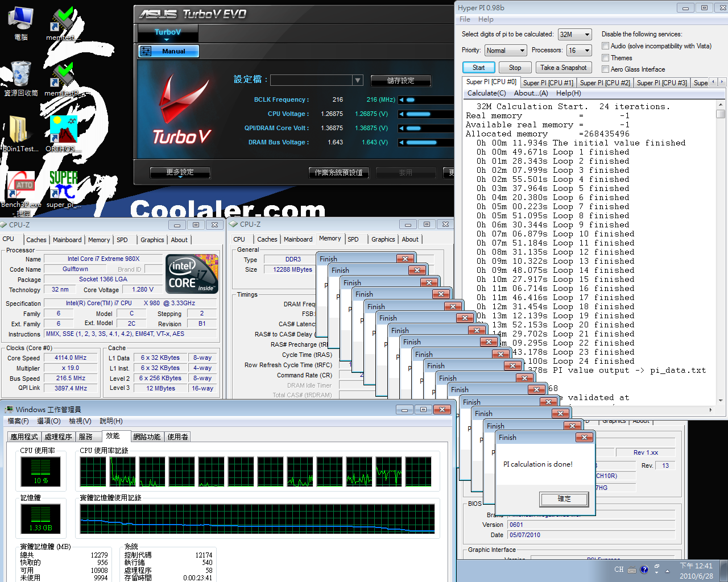This screenshot has width=728, height=582.
Task: Switch to Task Manager Networking (網路功能) tab
Action: (147, 436)
